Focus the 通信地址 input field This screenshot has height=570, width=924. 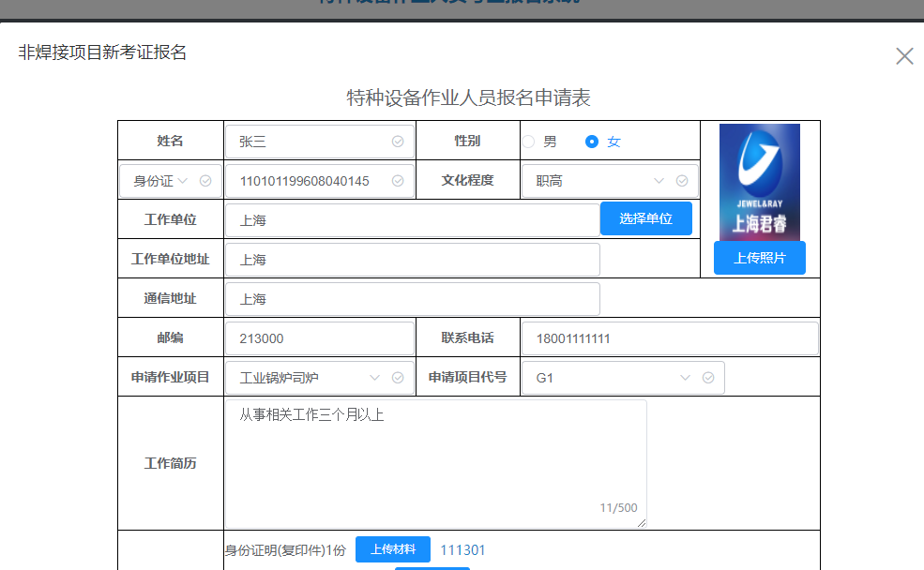(x=413, y=299)
